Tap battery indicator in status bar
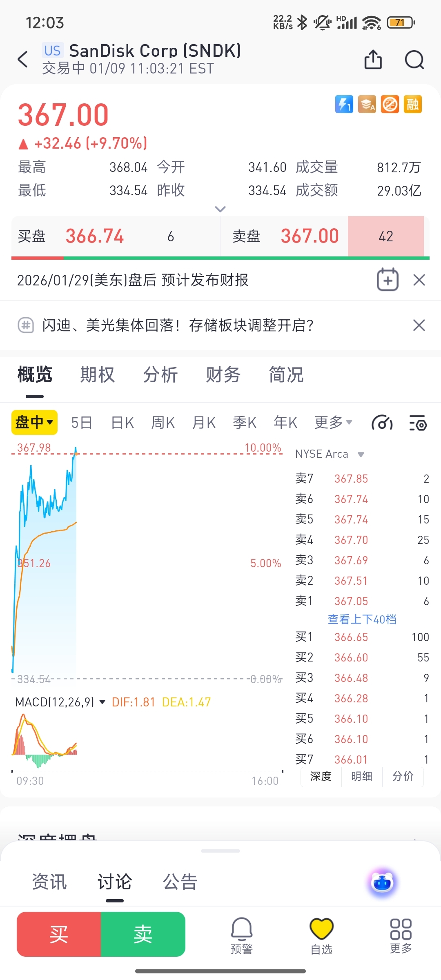 pos(401,22)
